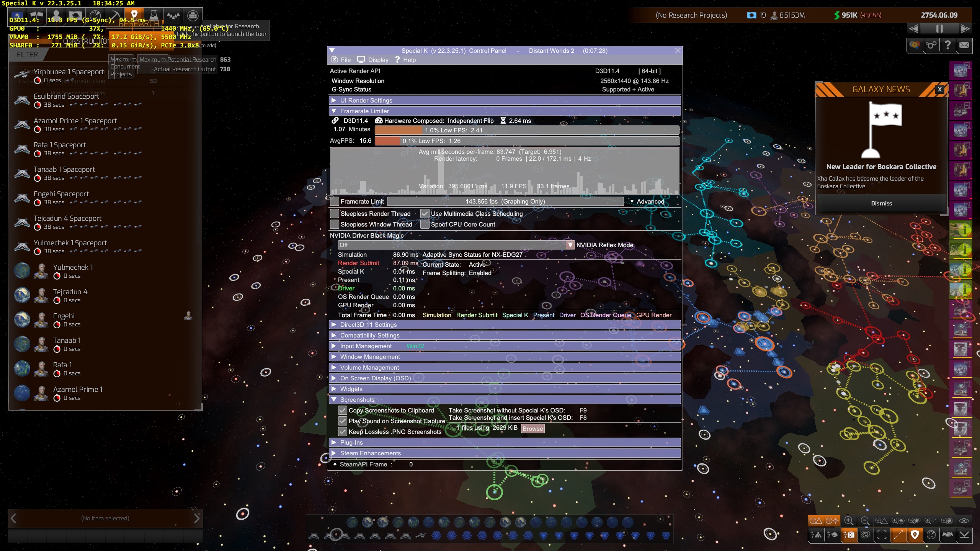
Task: Expand the Widgets section
Action: (x=505, y=389)
